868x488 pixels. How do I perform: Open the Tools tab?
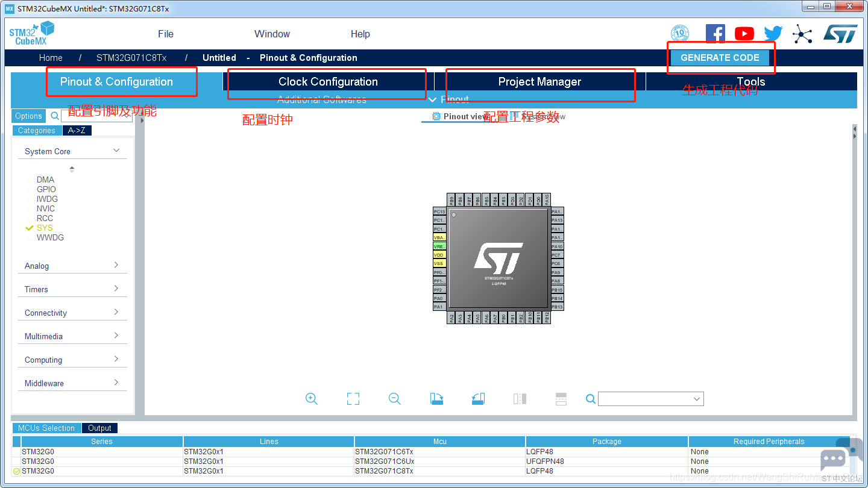(x=751, y=82)
